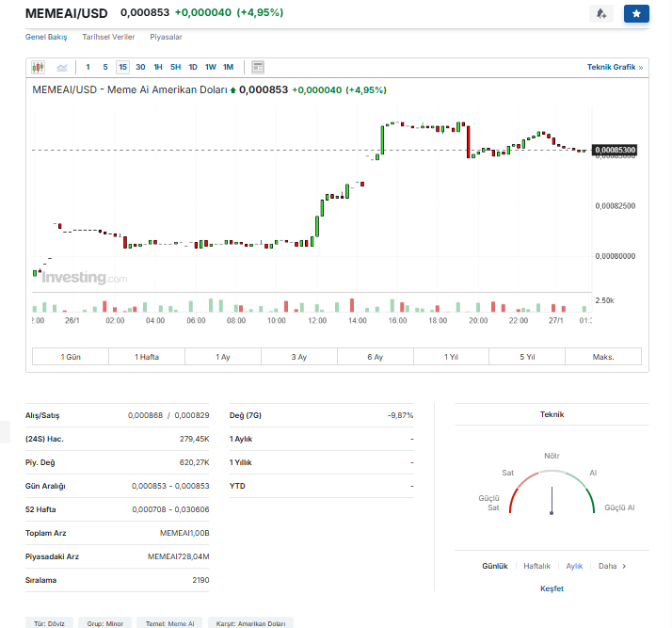Viewport: 672px width, 628px height.
Task: Select the 1M interval
Action: point(229,67)
